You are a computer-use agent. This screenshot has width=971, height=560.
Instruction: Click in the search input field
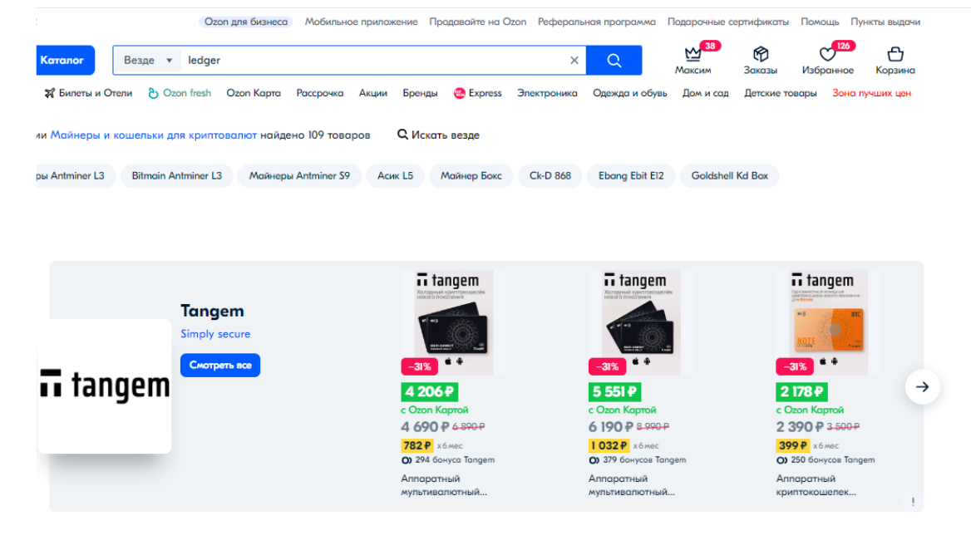click(x=374, y=61)
